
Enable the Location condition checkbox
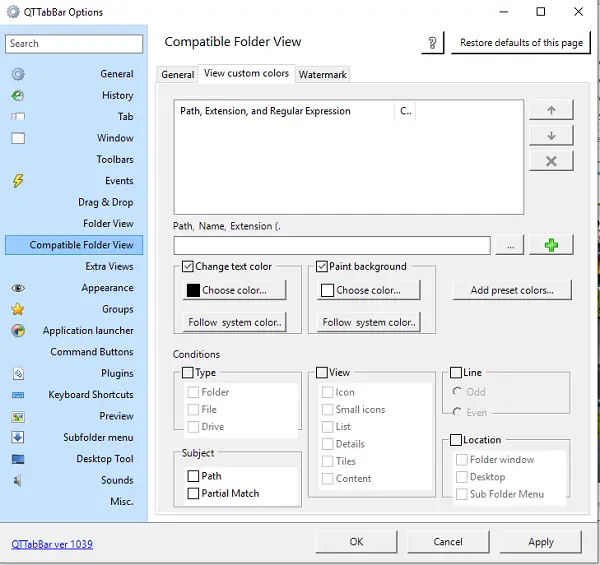point(456,440)
